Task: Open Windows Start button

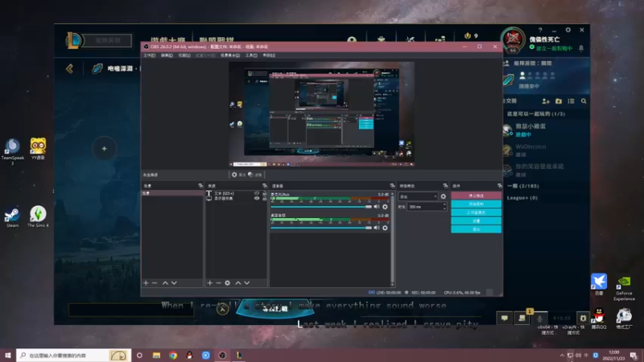Action: tap(8, 356)
